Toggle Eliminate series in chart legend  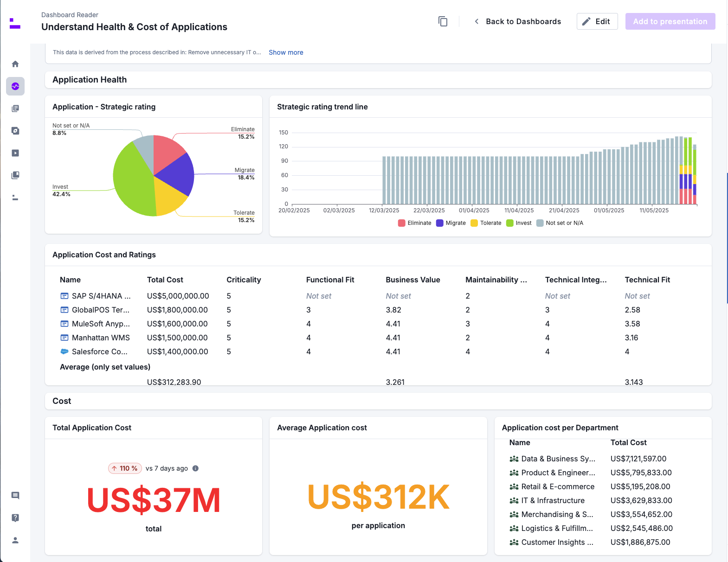click(414, 223)
